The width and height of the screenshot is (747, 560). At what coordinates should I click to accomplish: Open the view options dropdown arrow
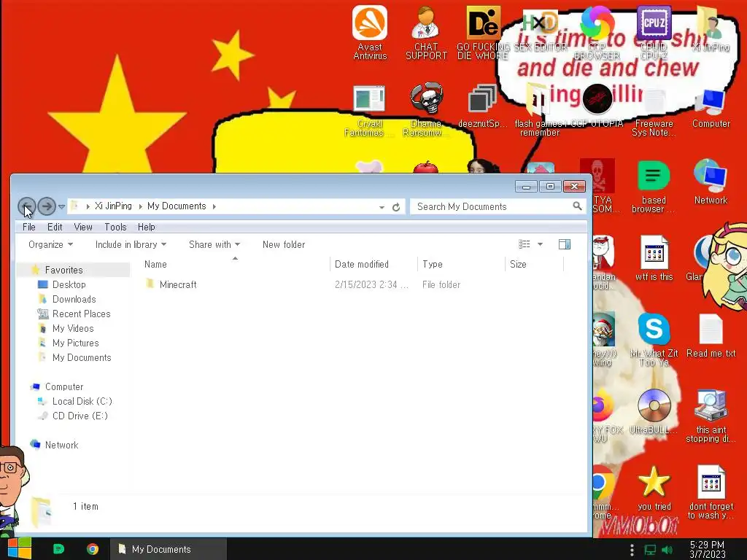coord(540,244)
